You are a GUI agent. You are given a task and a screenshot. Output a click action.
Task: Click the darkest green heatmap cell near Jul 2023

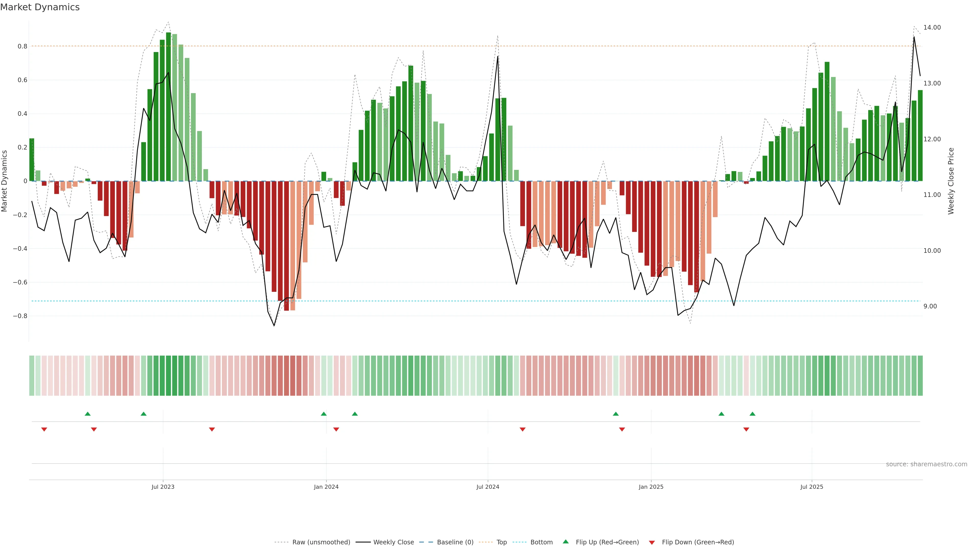pos(168,376)
